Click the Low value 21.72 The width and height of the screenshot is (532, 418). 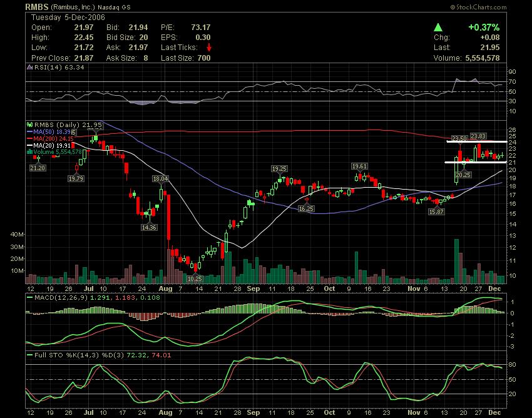coord(84,48)
